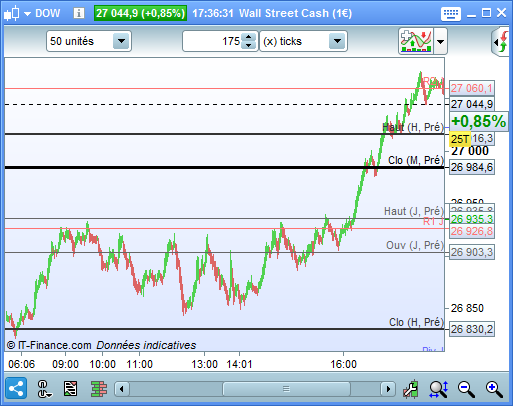513x406 pixels.
Task: Expand the DOW instrument dropdown arrow
Action: pyautogui.click(x=27, y=14)
